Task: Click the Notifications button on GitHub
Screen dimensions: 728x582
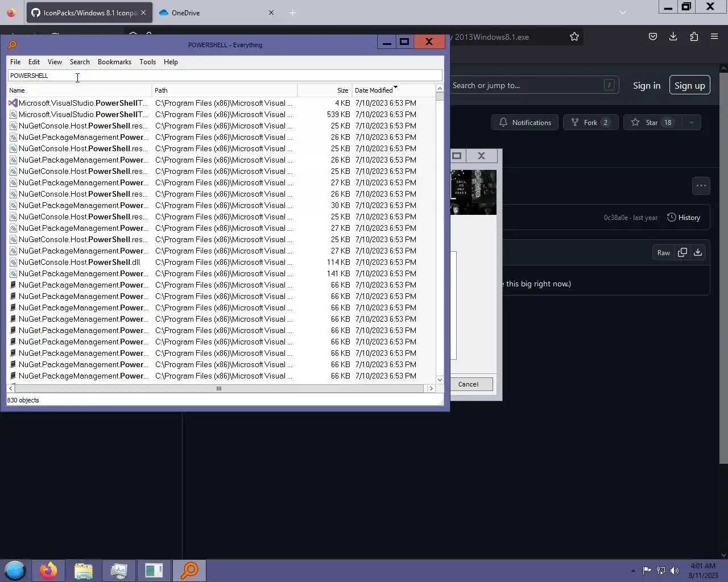Action: tap(525, 122)
